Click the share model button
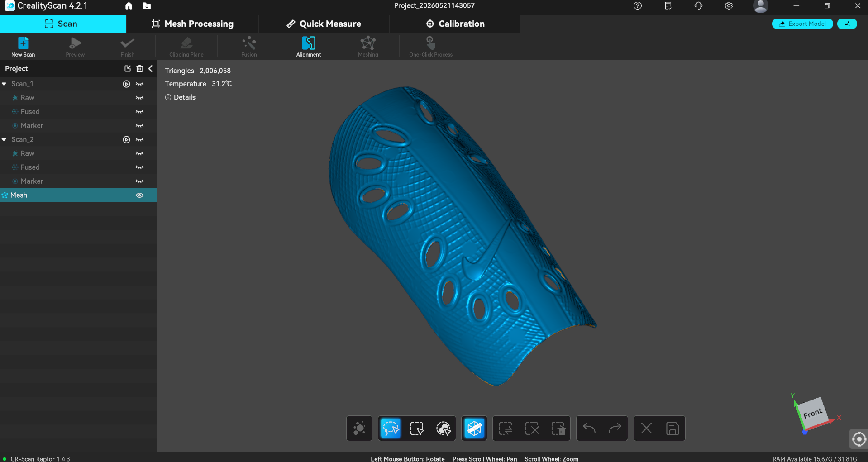Image resolution: width=868 pixels, height=462 pixels. [847, 24]
